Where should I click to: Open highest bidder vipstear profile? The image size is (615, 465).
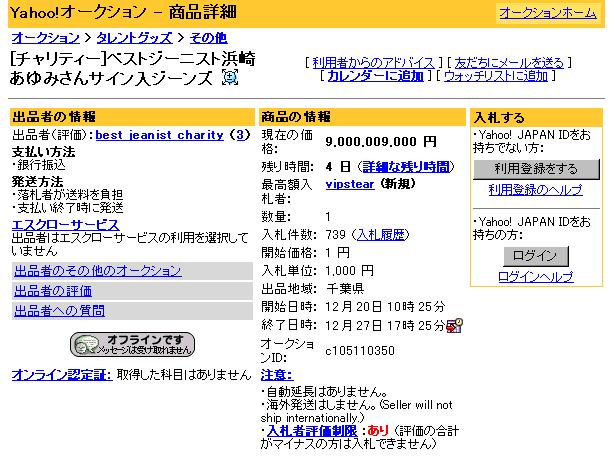(349, 184)
